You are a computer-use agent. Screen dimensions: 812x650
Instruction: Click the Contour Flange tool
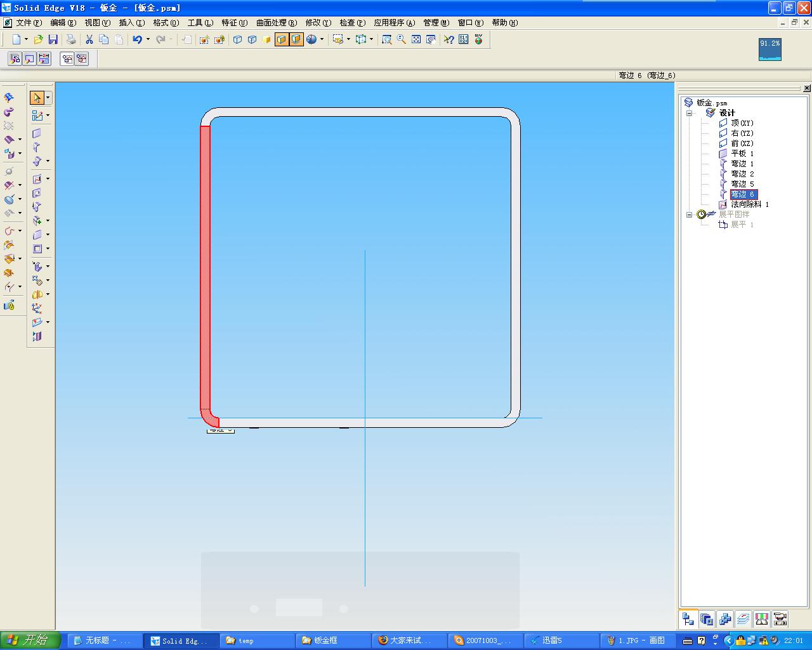(37, 161)
